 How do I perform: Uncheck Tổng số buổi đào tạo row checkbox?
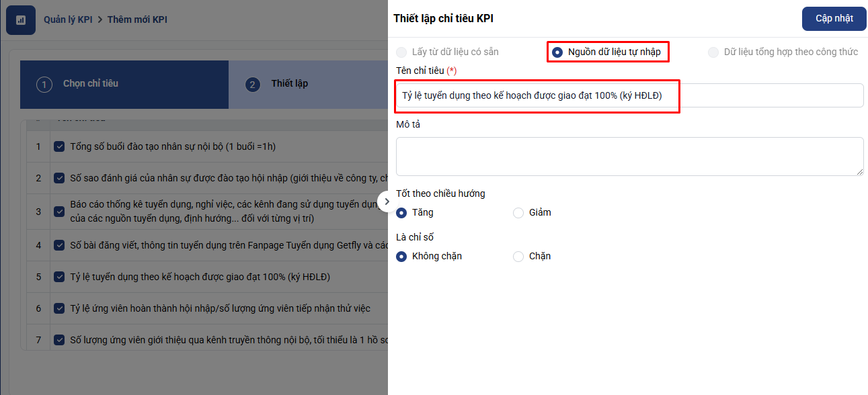click(59, 146)
